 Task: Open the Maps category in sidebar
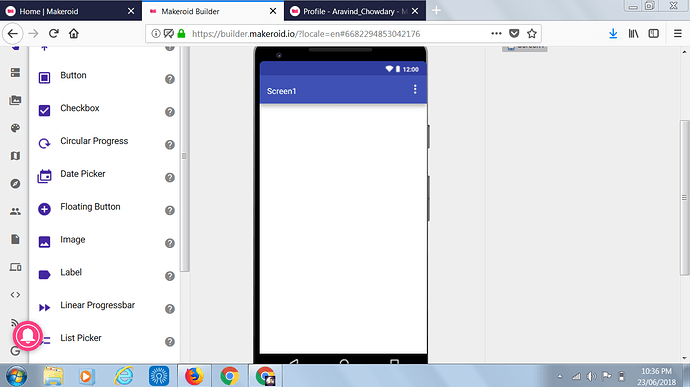pyautogui.click(x=15, y=156)
